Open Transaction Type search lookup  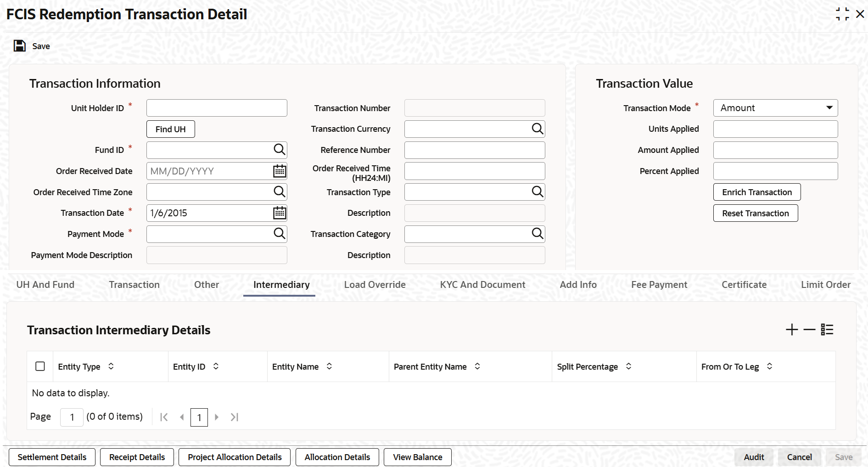pyautogui.click(x=537, y=191)
